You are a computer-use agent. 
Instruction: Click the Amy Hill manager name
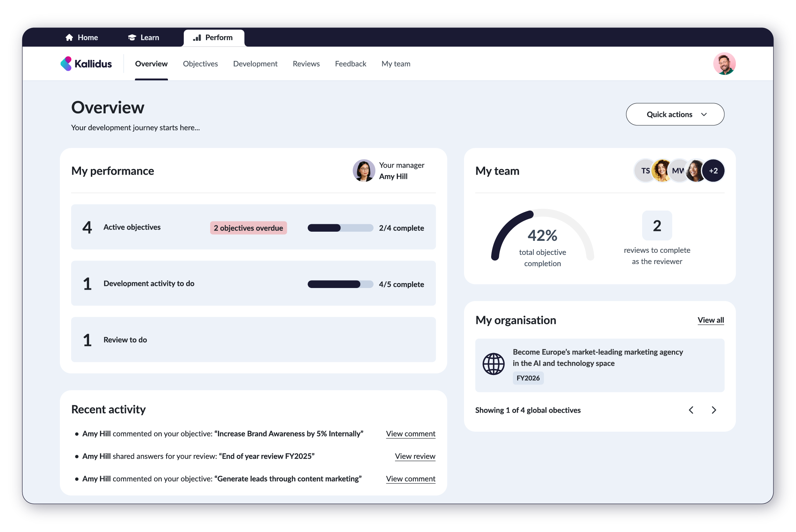(393, 176)
